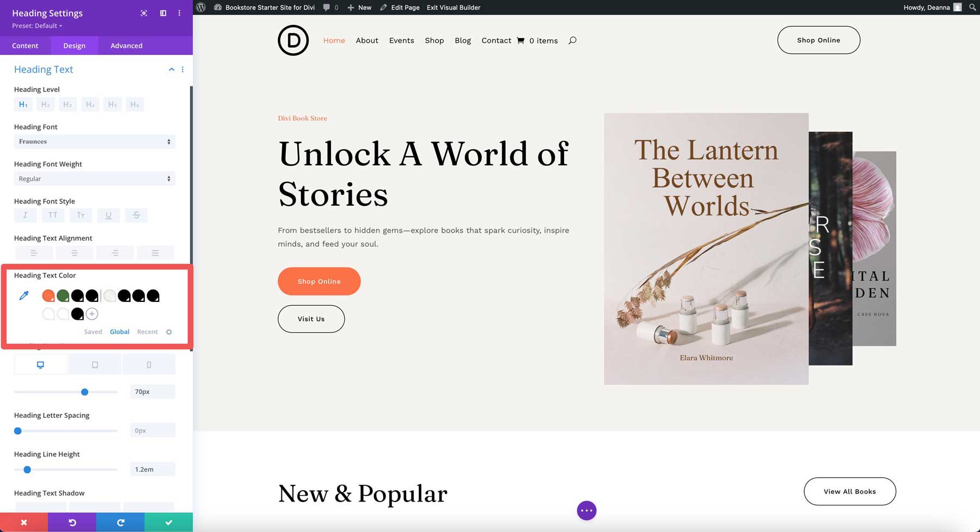Open the Heading Font Weight dropdown
980x532 pixels.
point(94,178)
